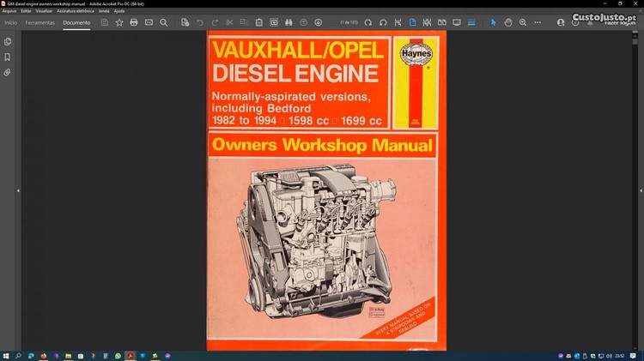Open the Find text magnifier tool
The width and height of the screenshot is (644, 361).
164,22
